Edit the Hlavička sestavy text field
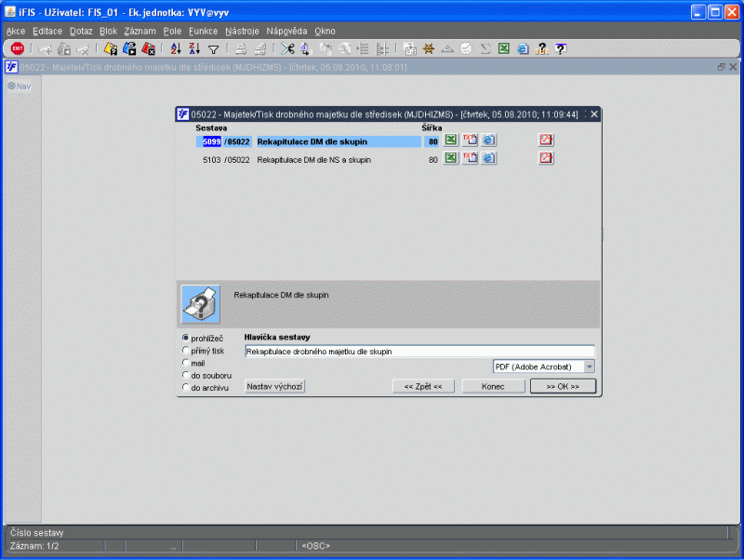Image resolution: width=744 pixels, height=560 pixels. click(419, 352)
